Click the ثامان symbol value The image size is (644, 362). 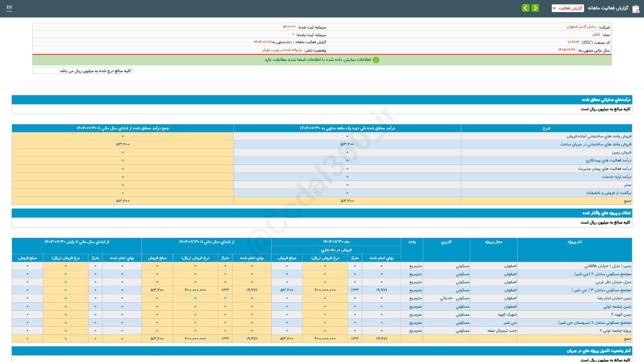(595, 34)
